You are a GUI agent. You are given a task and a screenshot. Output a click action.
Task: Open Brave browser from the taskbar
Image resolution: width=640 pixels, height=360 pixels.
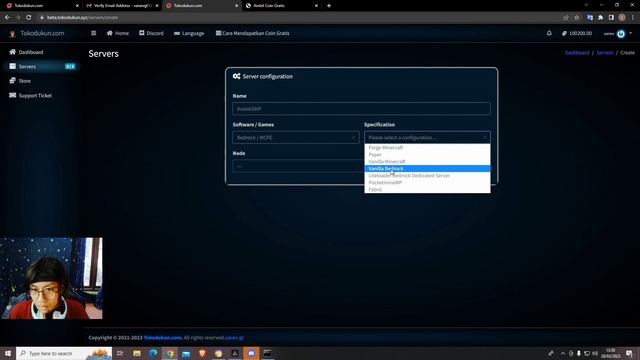(202, 353)
